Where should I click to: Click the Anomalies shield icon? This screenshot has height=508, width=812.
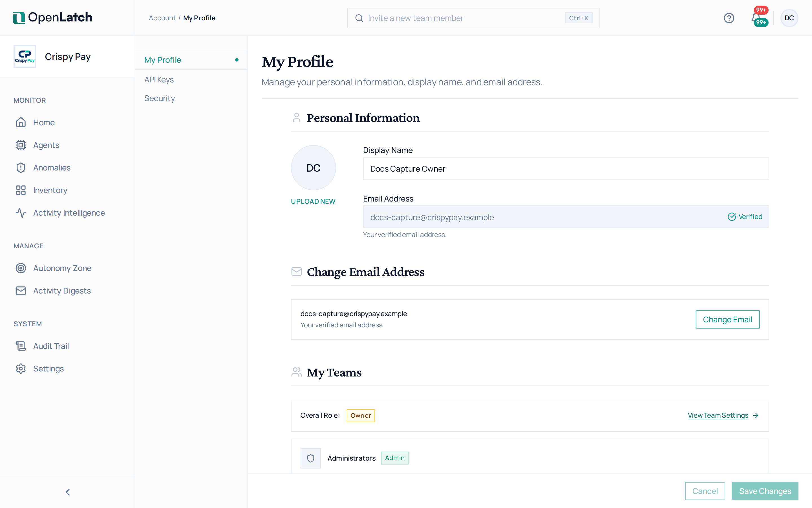(21, 168)
